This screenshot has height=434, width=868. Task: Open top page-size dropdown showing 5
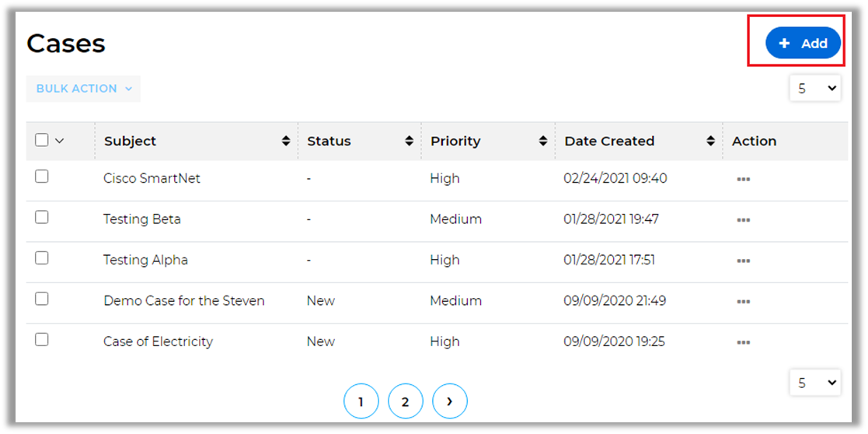pyautogui.click(x=815, y=89)
